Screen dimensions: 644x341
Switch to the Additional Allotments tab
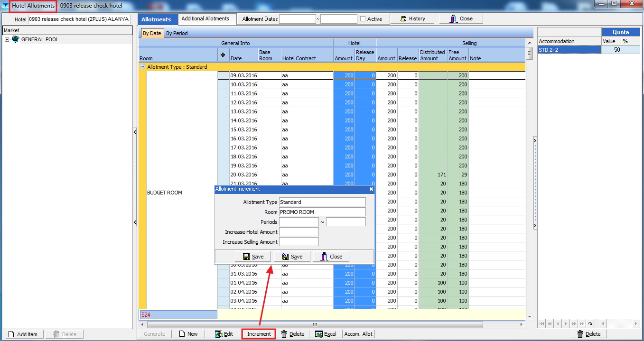tap(205, 19)
